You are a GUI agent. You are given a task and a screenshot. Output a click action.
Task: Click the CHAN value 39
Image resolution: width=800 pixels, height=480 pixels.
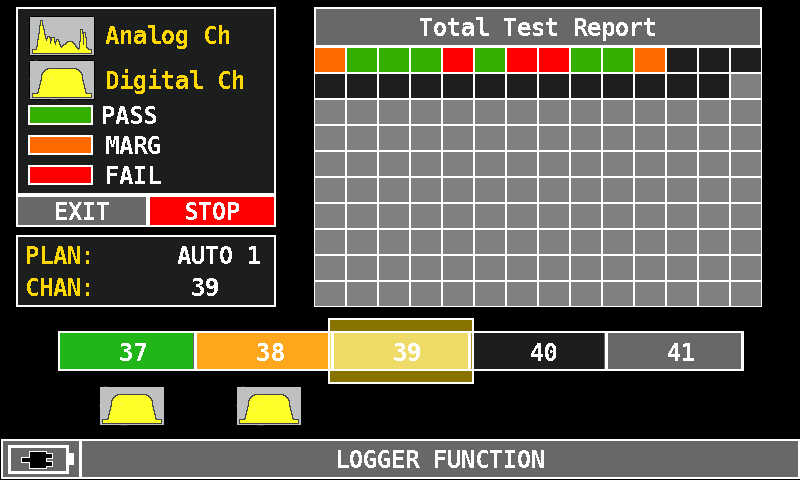click(205, 287)
